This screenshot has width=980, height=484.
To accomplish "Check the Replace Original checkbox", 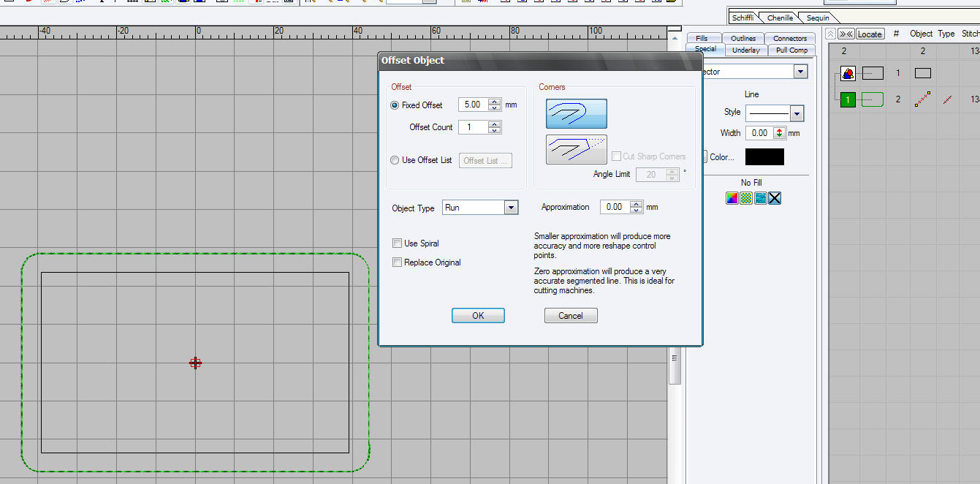I will 397,262.
